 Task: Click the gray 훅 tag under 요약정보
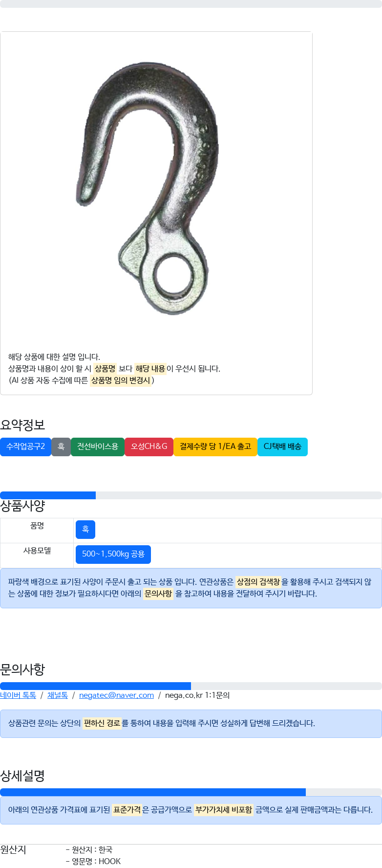[x=61, y=446]
